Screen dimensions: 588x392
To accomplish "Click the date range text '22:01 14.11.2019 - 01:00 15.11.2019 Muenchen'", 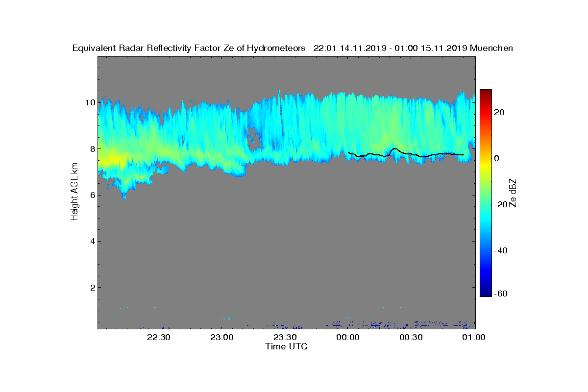I will pos(413,48).
